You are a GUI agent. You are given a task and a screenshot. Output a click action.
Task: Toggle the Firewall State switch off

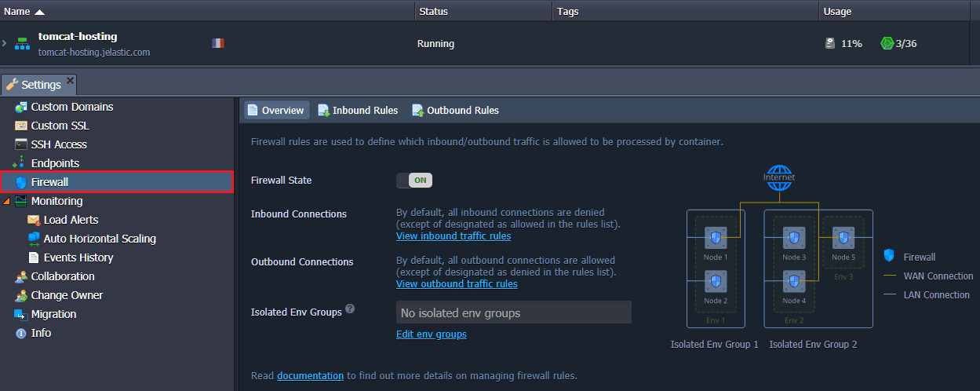[414, 181]
